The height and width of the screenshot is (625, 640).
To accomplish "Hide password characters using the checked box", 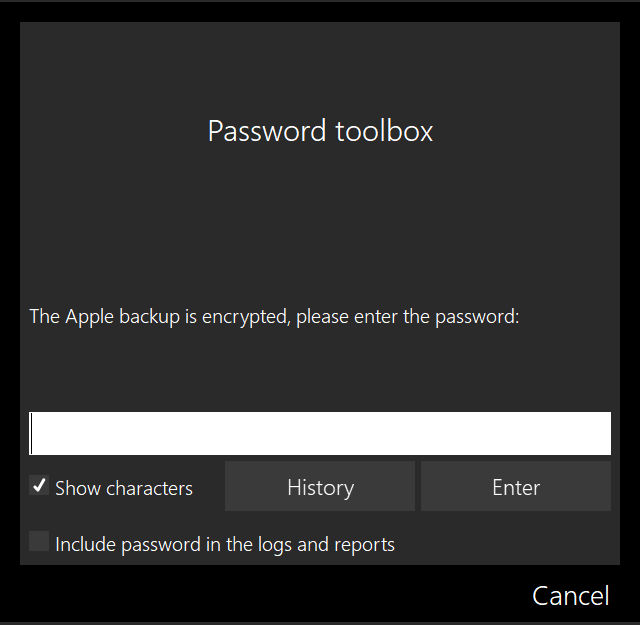I will coord(40,487).
